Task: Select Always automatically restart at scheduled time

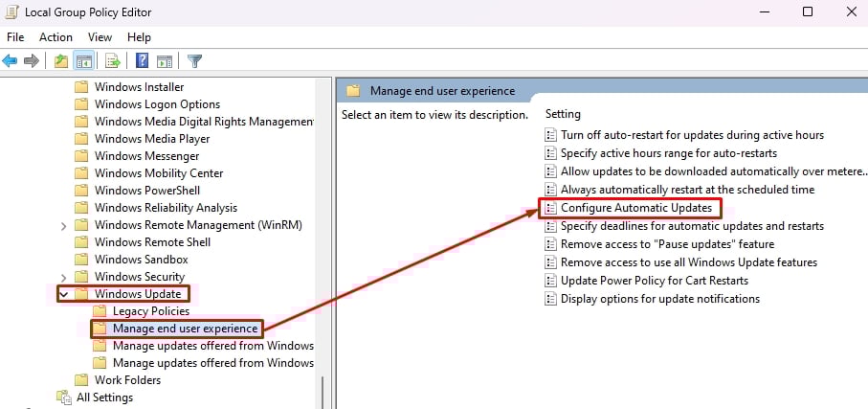Action: pos(687,190)
